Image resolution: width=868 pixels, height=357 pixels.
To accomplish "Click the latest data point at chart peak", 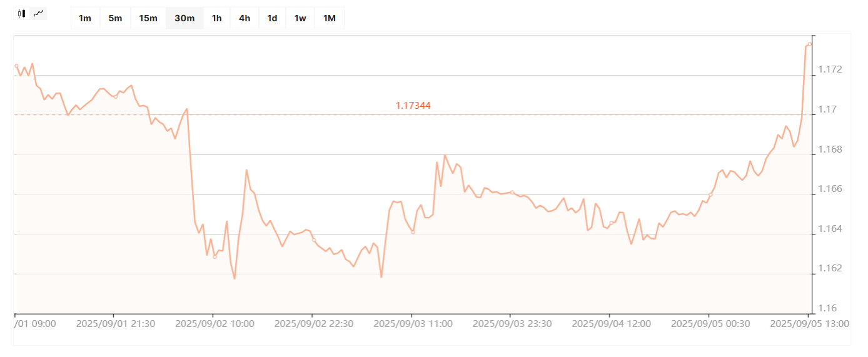I will point(809,44).
